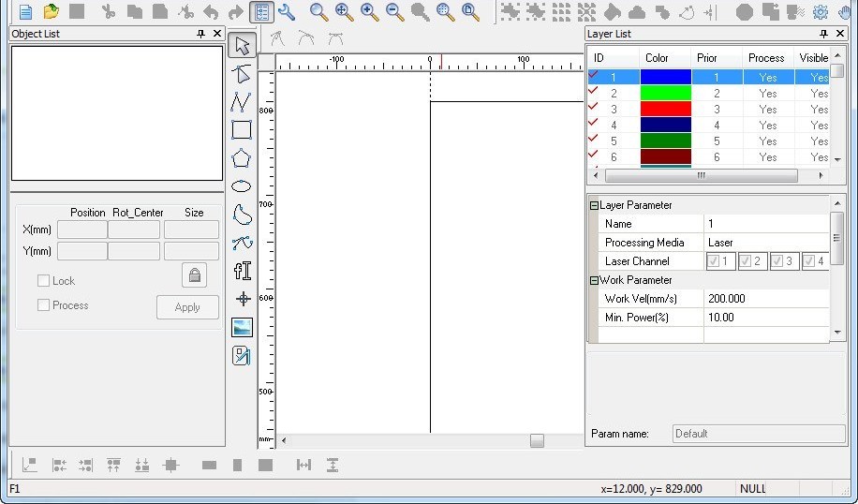The height and width of the screenshot is (504, 858).
Task: Select the freeform curve shape tool
Action: tap(242, 215)
